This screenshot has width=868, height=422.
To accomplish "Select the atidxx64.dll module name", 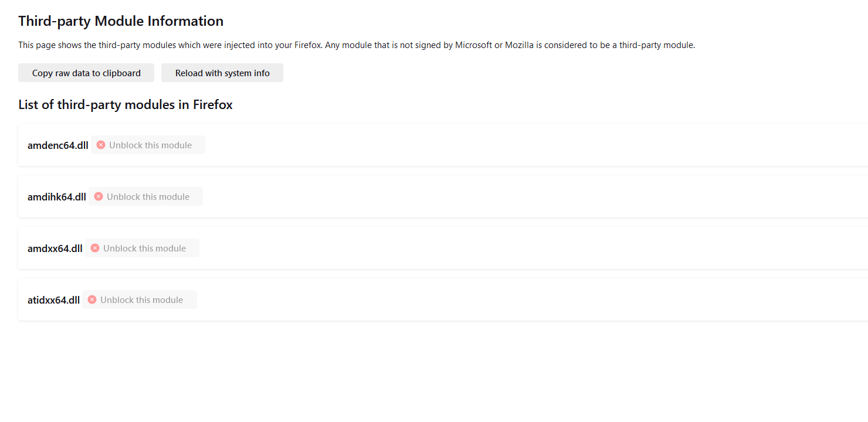I will pos(53,300).
